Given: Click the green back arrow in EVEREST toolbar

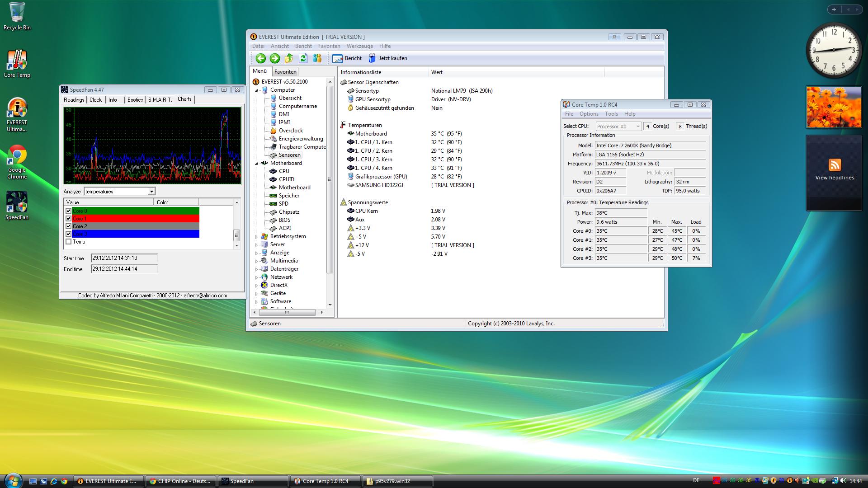Looking at the screenshot, I should [260, 58].
